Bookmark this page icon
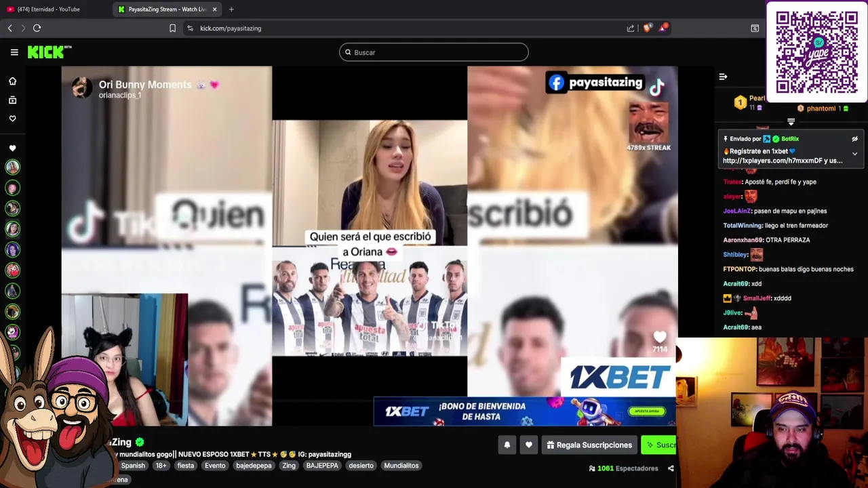The width and height of the screenshot is (868, 488). tap(172, 28)
